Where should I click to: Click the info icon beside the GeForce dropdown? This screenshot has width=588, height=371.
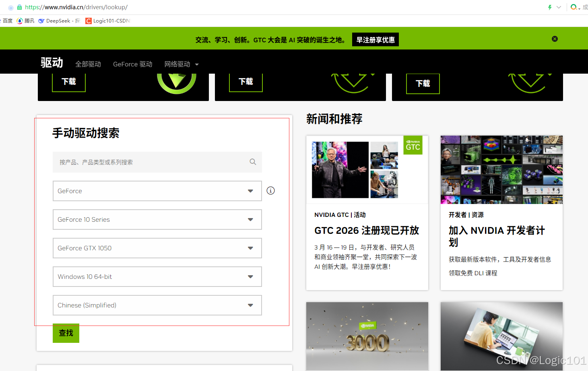271,191
